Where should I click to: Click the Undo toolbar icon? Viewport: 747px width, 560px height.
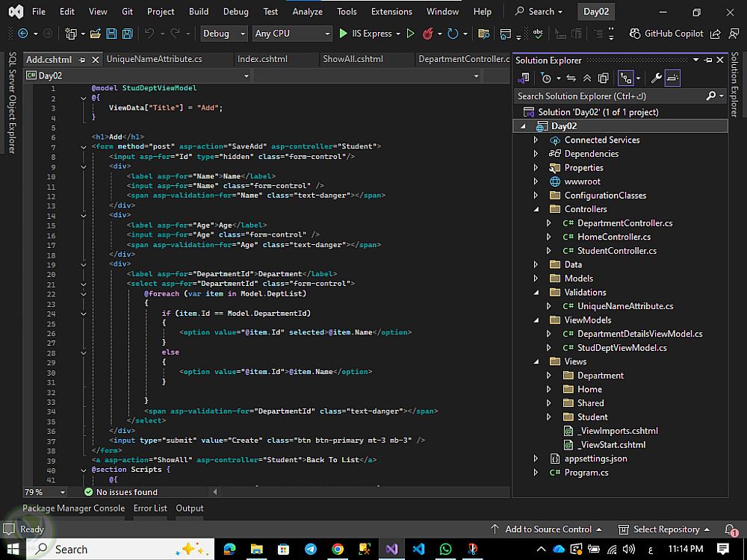[x=149, y=34]
